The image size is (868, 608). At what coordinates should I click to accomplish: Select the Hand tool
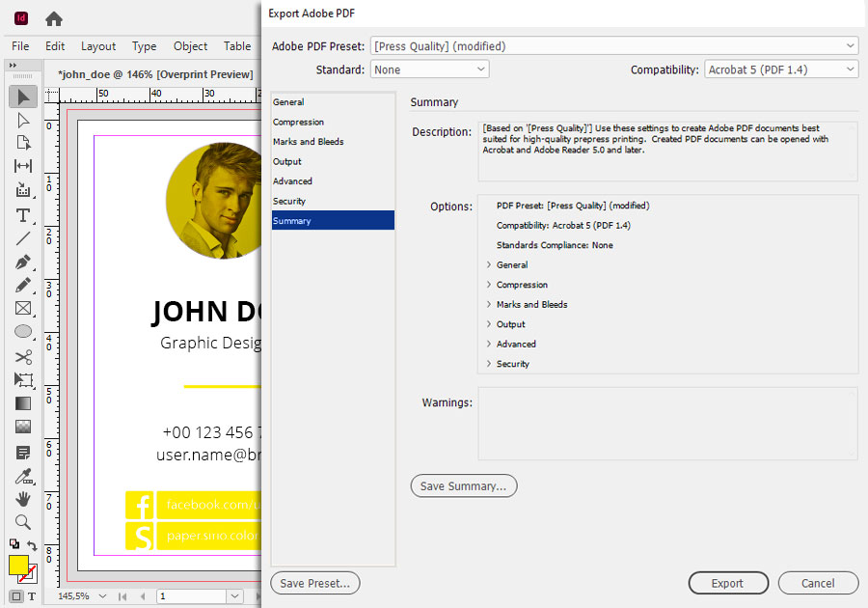pyautogui.click(x=23, y=499)
